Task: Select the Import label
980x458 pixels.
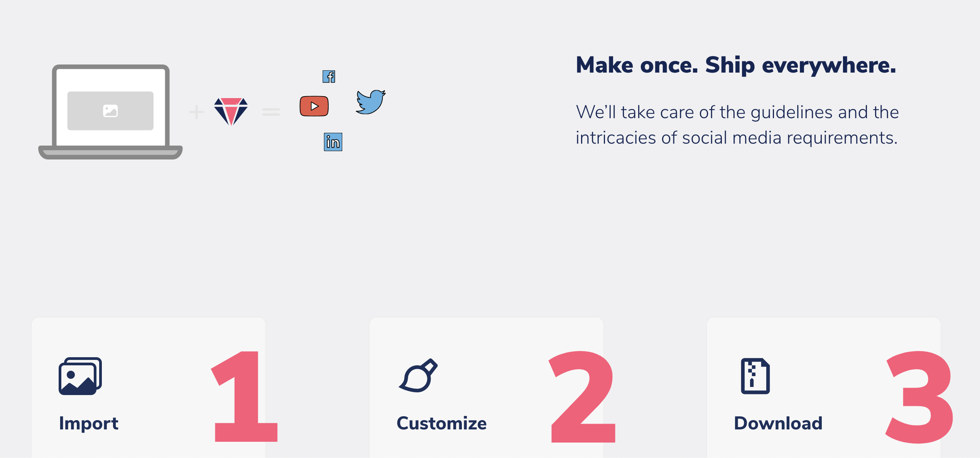Action: point(88,423)
